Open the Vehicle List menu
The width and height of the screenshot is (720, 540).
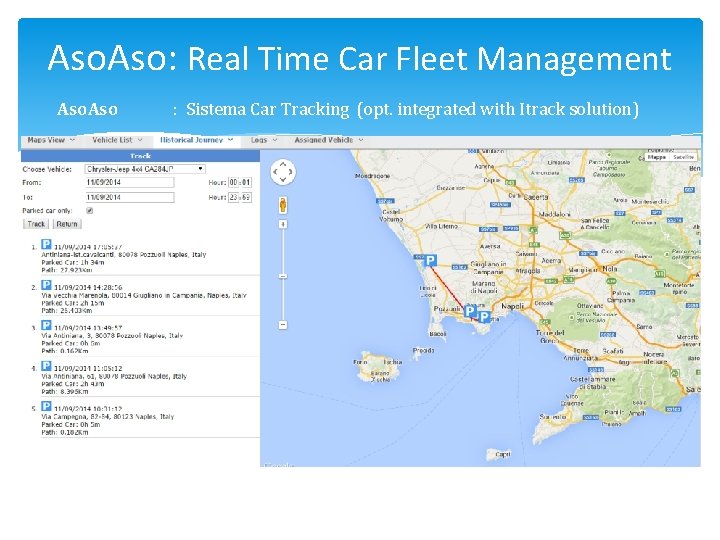[x=112, y=140]
